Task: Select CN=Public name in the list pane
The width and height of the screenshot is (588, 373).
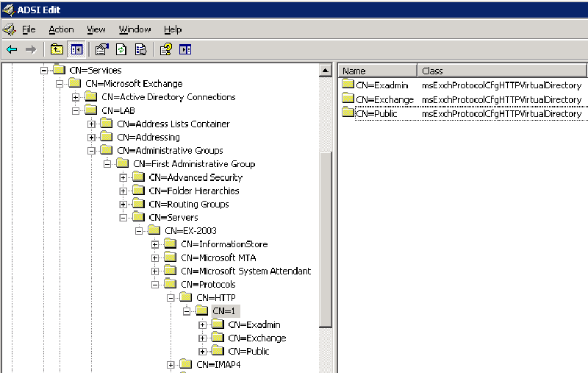Action: [376, 113]
